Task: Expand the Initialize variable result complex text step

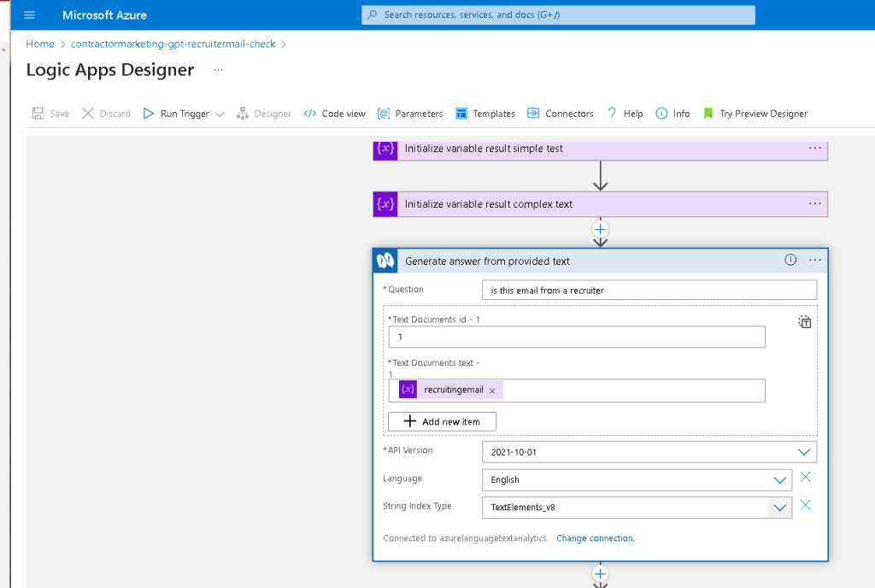Action: 601,204
